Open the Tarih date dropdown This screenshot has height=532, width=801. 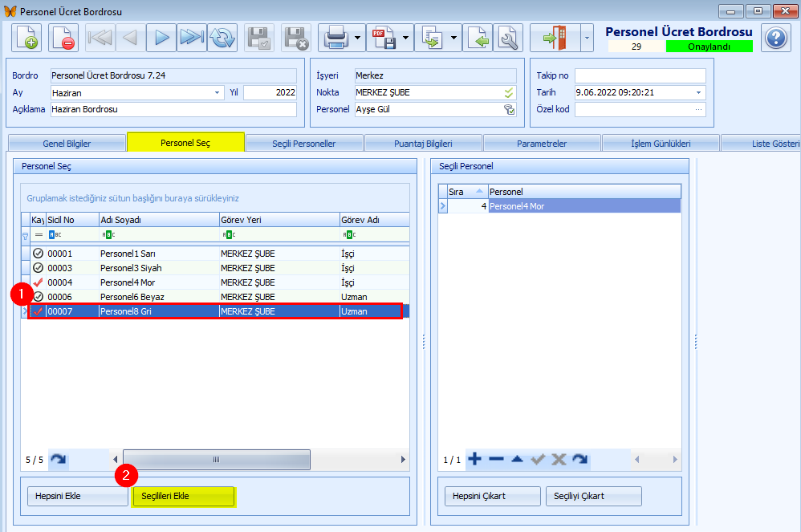(698, 92)
